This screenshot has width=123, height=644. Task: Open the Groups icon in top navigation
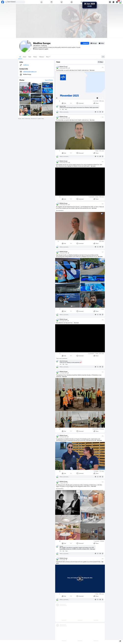coord(71,2)
